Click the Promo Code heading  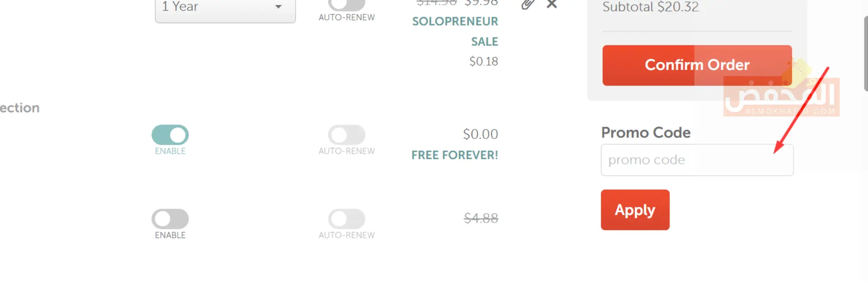646,133
